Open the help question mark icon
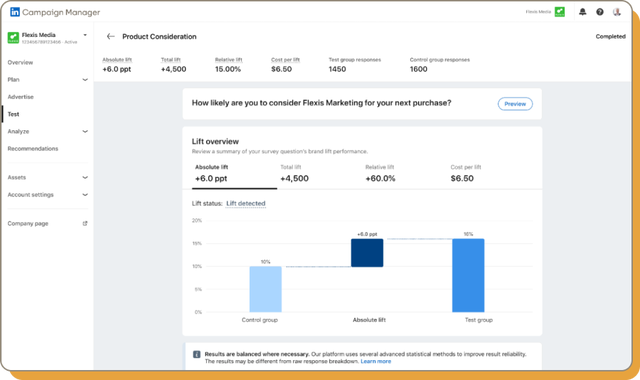 (x=600, y=12)
